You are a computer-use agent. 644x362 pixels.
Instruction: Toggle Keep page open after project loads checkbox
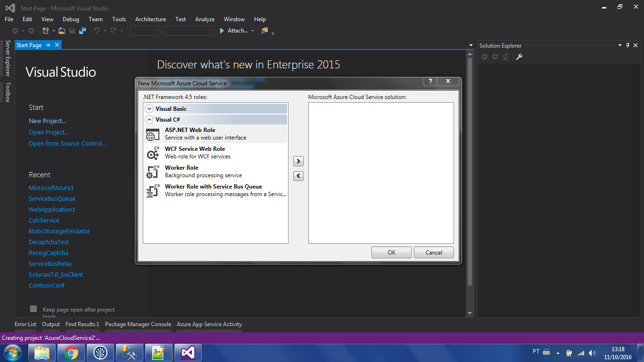tap(33, 309)
